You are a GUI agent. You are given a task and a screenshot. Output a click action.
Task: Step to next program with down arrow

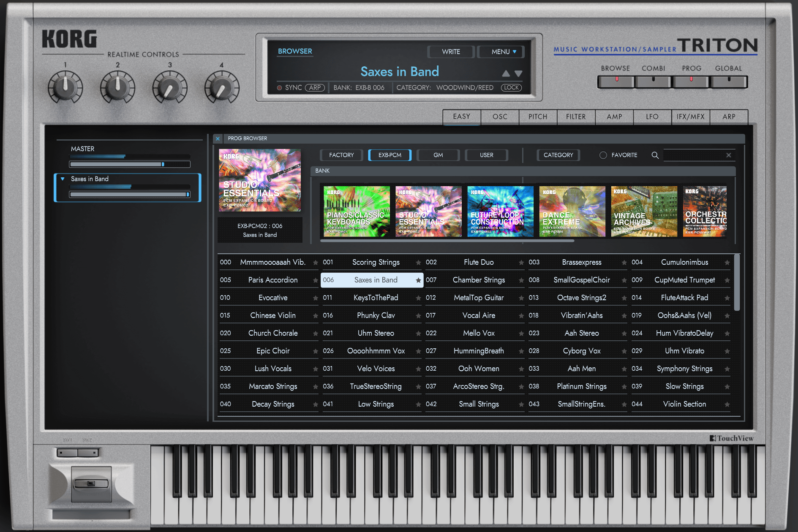519,73
